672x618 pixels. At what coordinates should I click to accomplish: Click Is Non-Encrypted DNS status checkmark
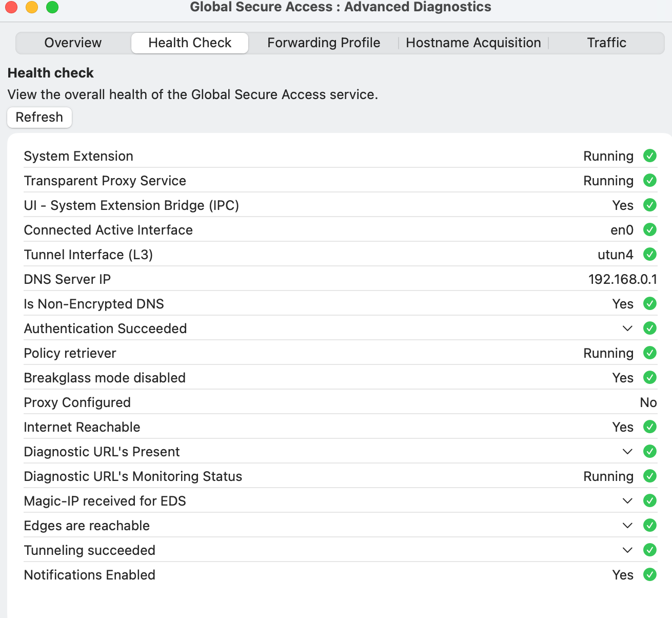[650, 303]
